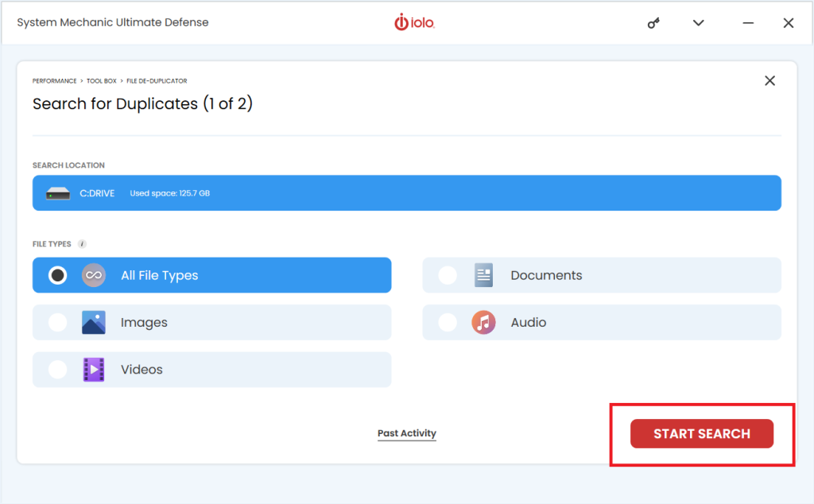Select the All File Types infinity icon

point(93,274)
